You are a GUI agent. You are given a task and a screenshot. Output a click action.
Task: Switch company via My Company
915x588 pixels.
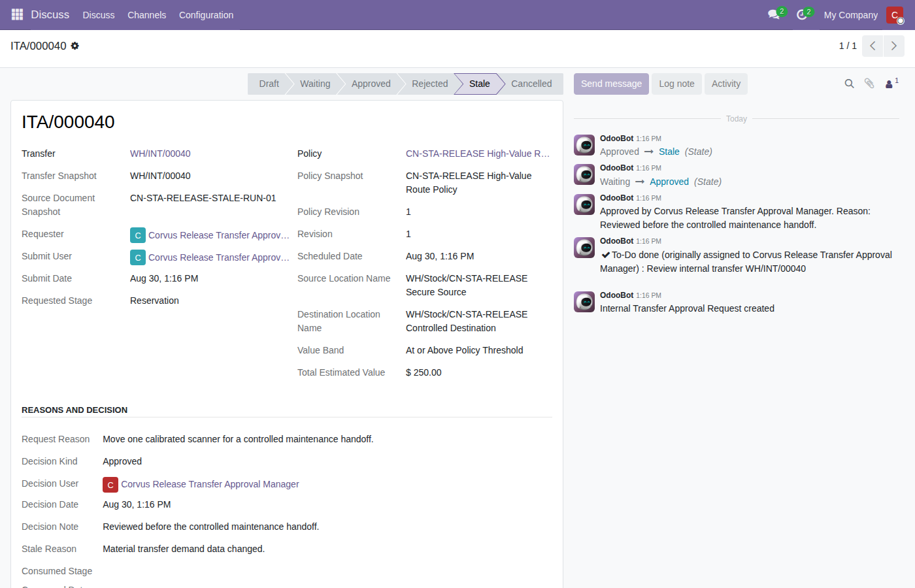coord(850,14)
